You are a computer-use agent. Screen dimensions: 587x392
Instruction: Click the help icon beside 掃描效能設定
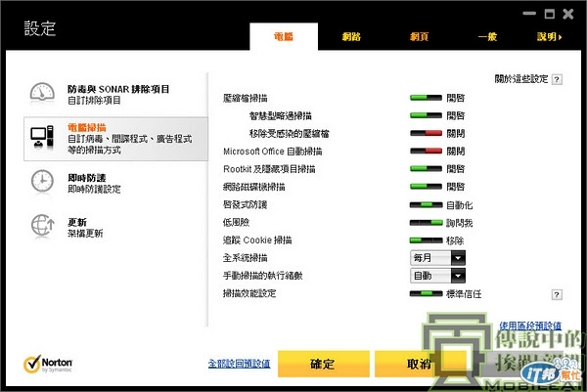point(557,295)
